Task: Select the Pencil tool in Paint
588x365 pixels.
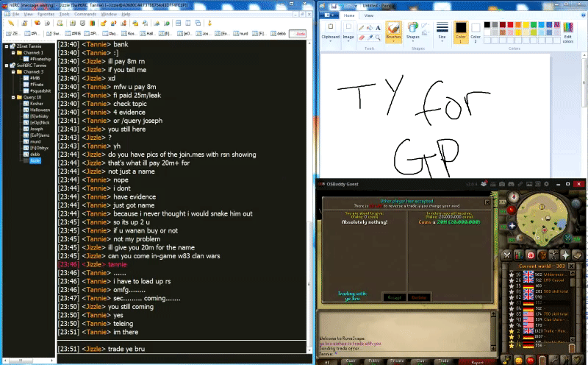Action: tap(361, 28)
